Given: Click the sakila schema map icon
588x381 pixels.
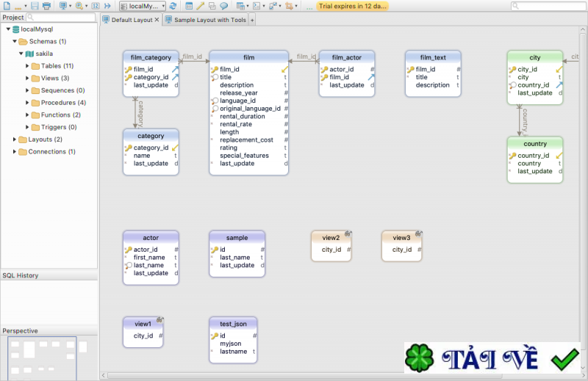Looking at the screenshot, I should click(29, 54).
